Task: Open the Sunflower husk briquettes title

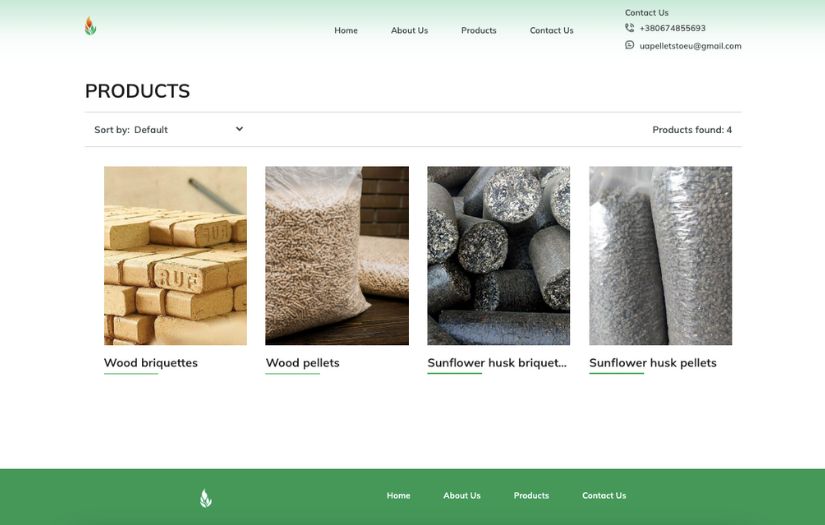Action: pos(497,363)
